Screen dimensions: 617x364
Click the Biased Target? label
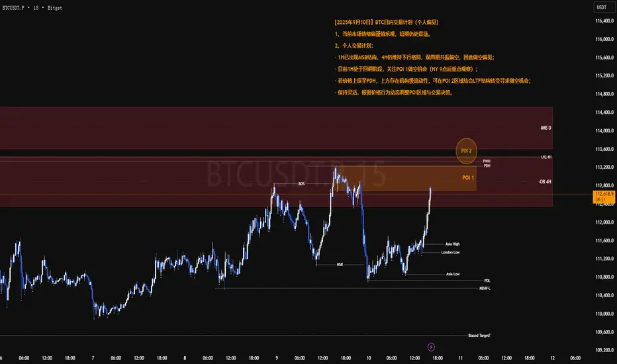point(479,336)
